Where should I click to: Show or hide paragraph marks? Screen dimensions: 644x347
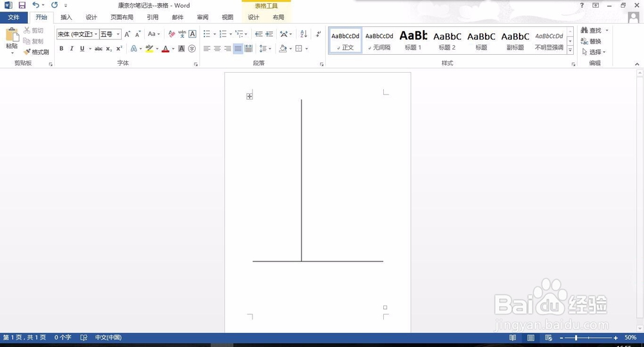(318, 34)
